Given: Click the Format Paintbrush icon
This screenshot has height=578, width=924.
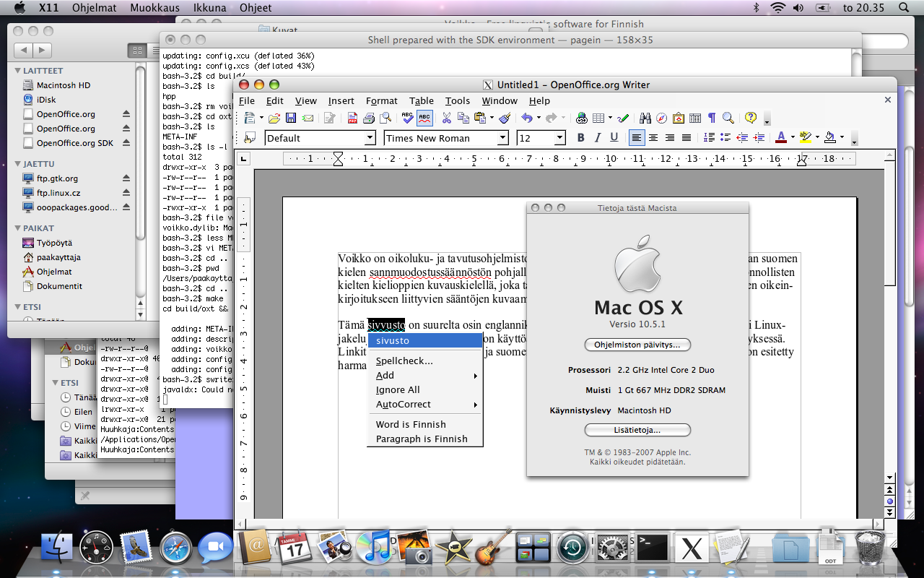Looking at the screenshot, I should click(505, 118).
